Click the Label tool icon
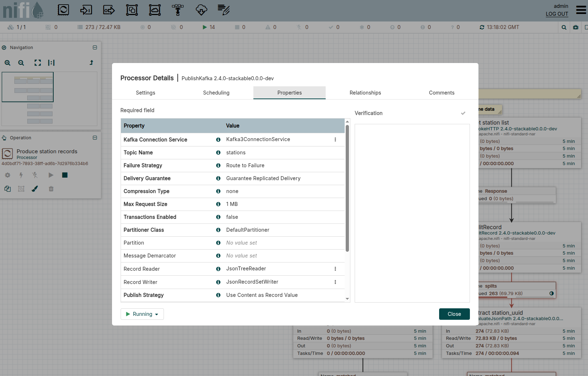 [224, 10]
